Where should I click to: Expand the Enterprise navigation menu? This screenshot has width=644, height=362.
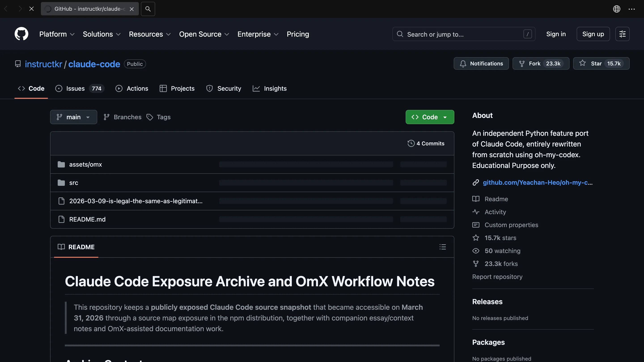[x=258, y=34]
